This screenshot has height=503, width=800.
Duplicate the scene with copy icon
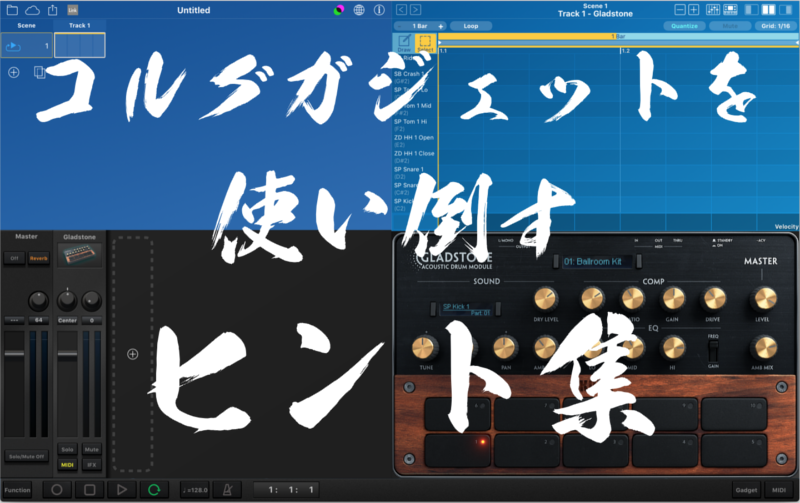point(39,72)
